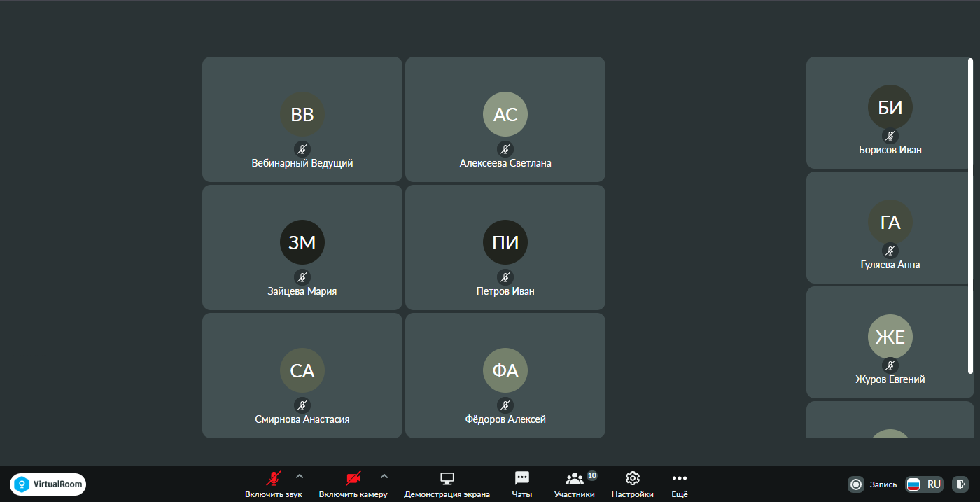Expand camera options arrow beside Включить камеру
This screenshot has height=502, width=980.
point(384,477)
